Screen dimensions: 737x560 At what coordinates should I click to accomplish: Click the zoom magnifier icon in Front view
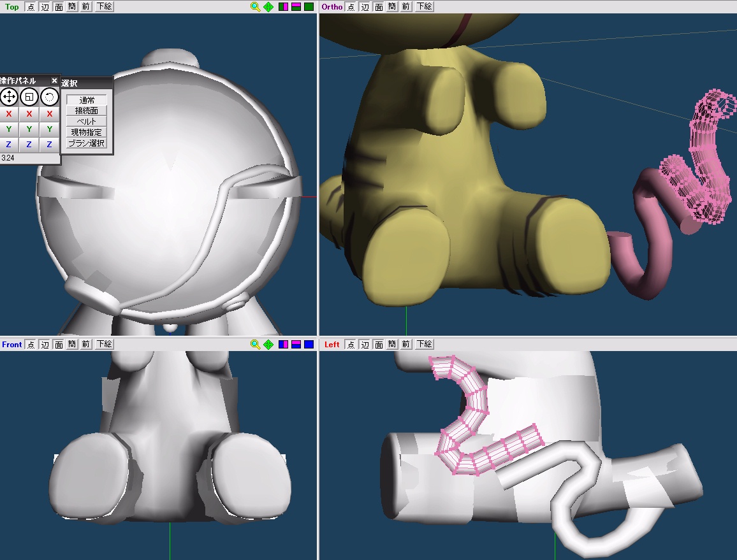pos(255,345)
